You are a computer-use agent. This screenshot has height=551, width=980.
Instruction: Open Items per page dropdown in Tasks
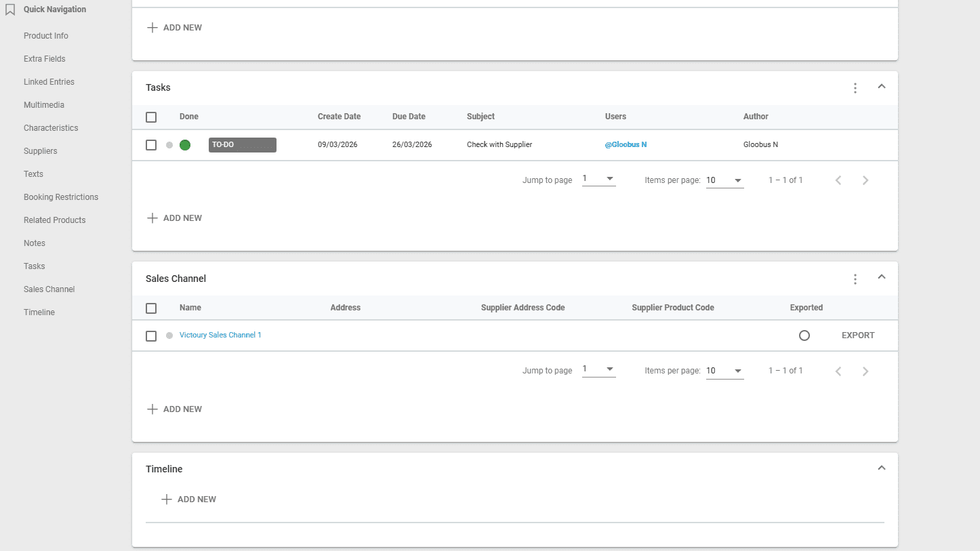click(724, 181)
